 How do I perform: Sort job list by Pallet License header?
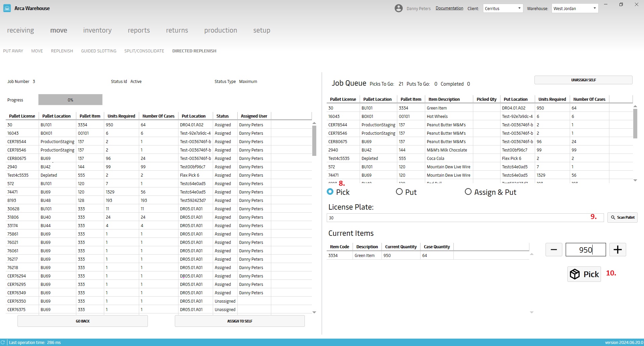(22, 116)
